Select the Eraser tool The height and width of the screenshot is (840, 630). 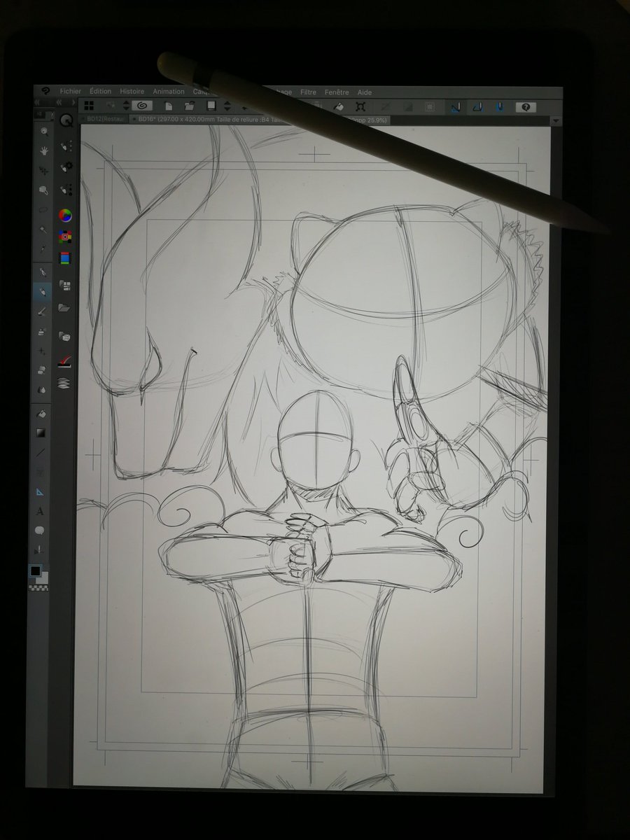pos(43,370)
